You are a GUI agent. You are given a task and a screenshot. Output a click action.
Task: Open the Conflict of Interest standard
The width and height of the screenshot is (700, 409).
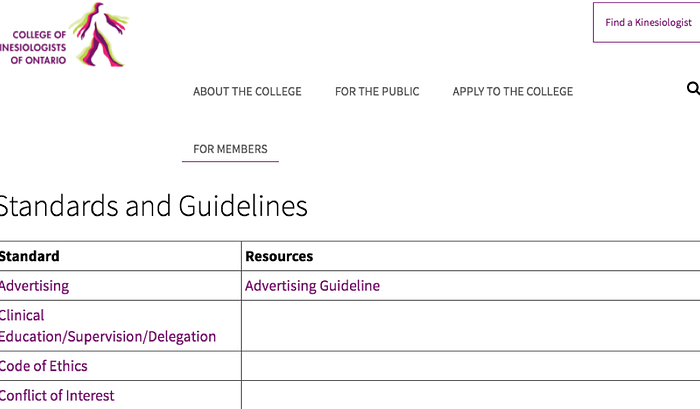pyautogui.click(x=57, y=396)
